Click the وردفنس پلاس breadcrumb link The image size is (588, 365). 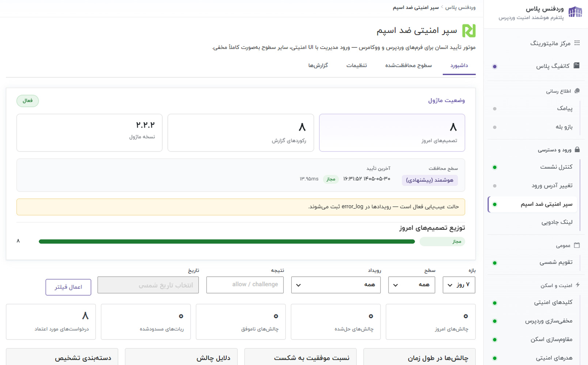pos(460,7)
